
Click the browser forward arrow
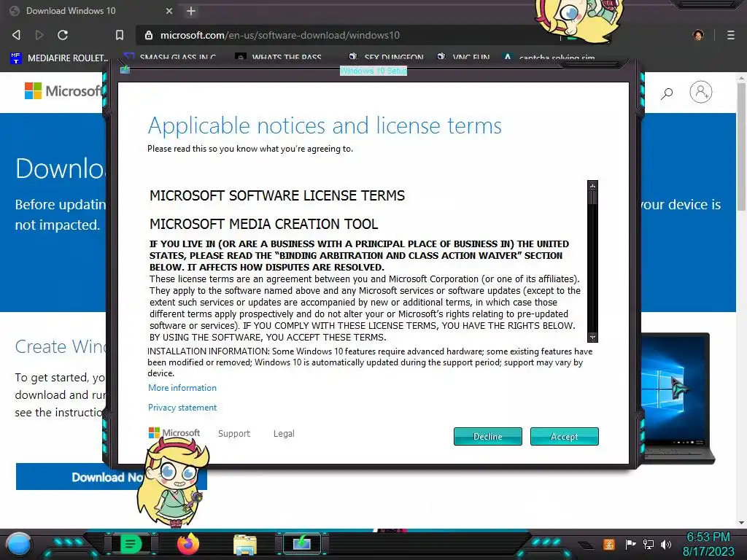tap(39, 35)
